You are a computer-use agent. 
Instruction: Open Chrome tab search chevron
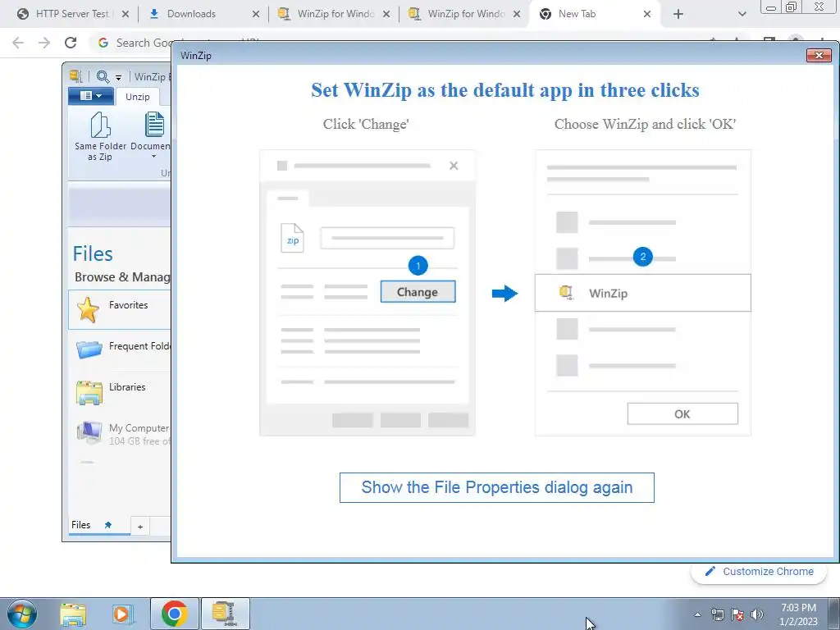pos(742,15)
